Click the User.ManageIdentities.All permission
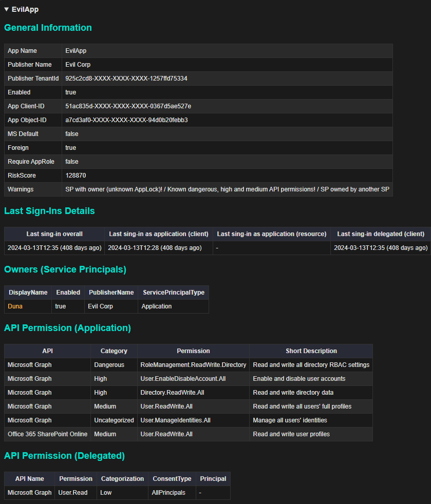 [x=175, y=420]
